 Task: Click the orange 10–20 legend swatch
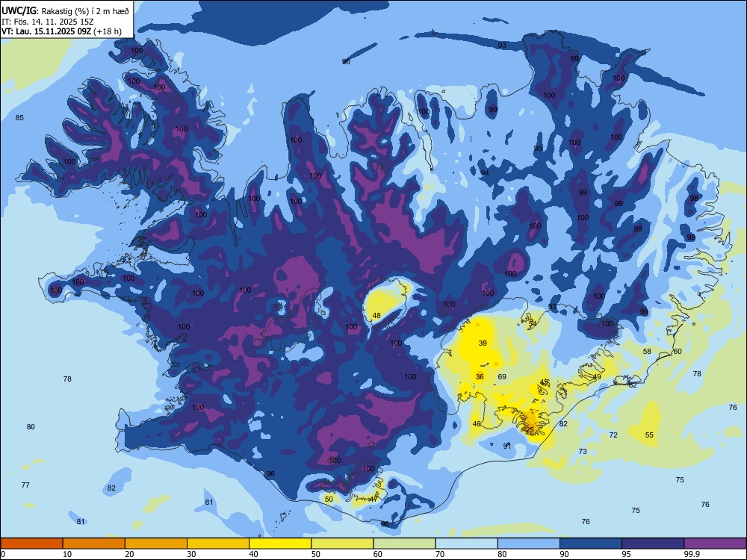pos(94,544)
